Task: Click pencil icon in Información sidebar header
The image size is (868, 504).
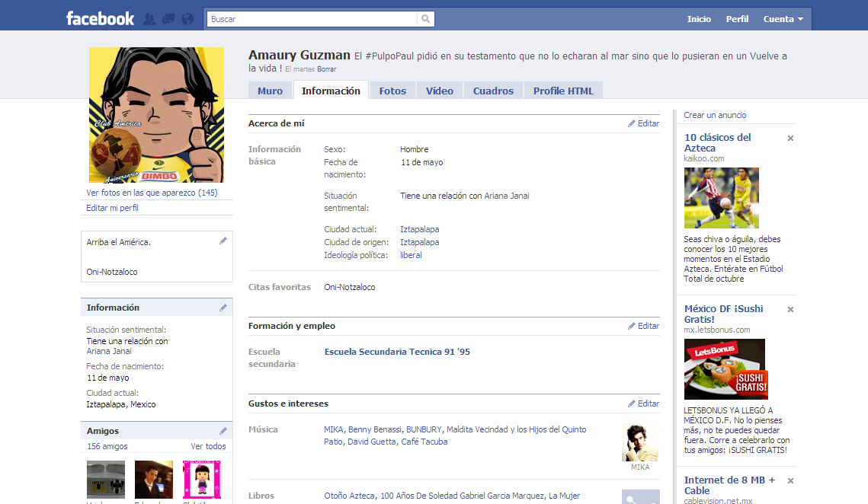Action: point(223,308)
